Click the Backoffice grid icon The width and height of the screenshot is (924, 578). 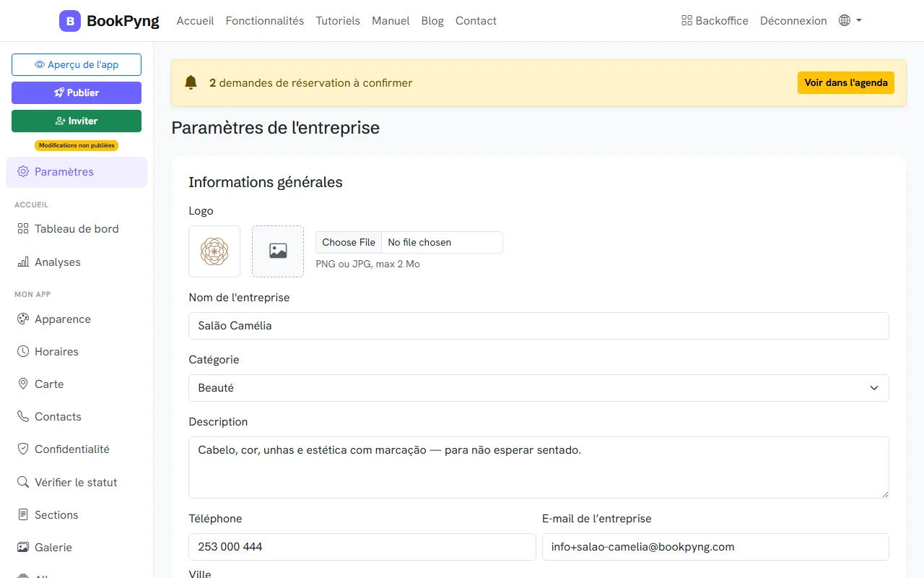click(687, 21)
